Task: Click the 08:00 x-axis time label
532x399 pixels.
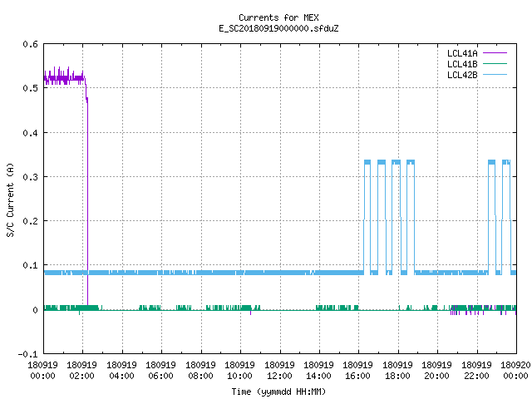Action: [x=200, y=376]
